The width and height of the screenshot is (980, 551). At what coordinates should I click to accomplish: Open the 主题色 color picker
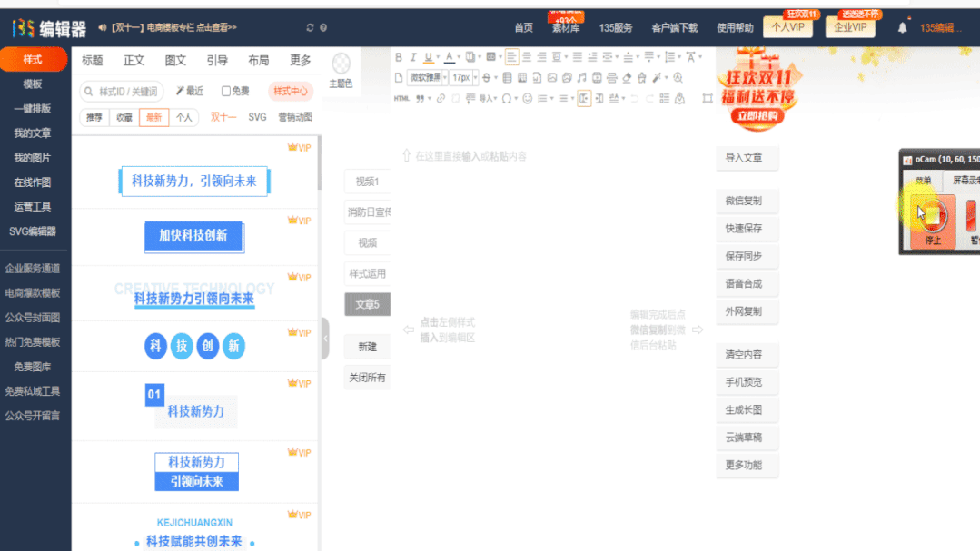click(341, 70)
